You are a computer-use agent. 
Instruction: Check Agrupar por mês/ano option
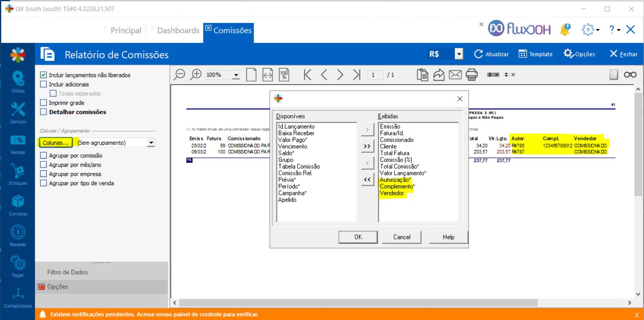43,165
